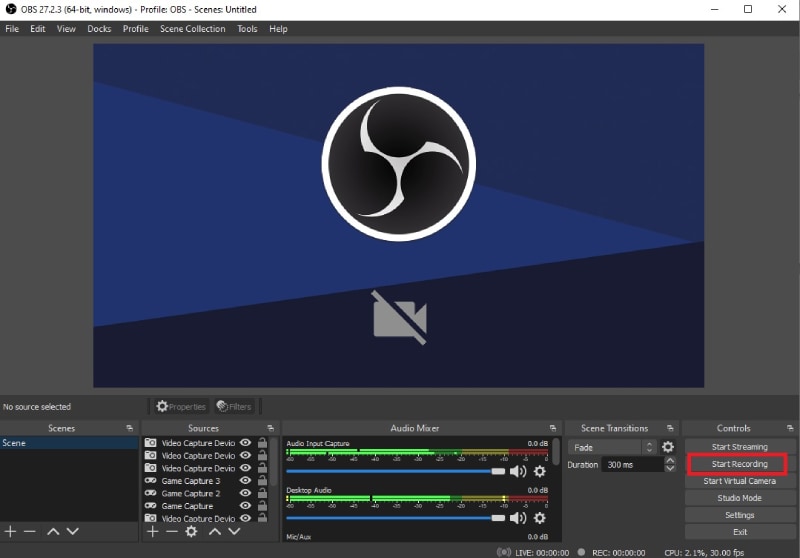Viewport: 800px width, 558px height.
Task: Click the OBS logo in the title bar
Action: (11, 9)
